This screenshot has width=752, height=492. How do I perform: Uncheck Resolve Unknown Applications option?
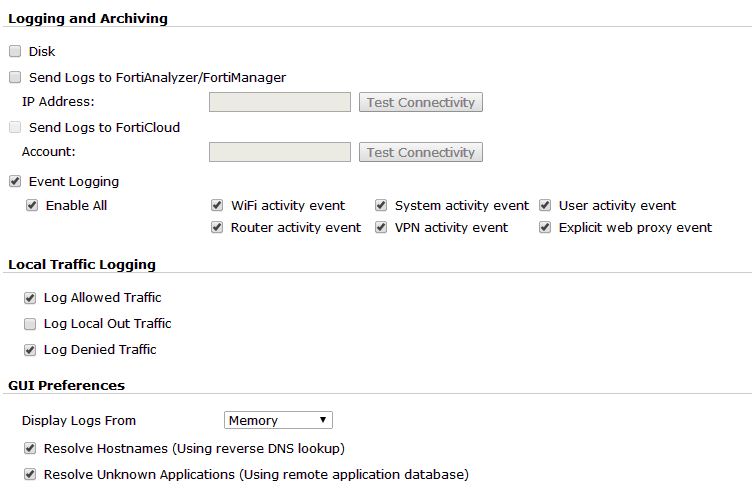pos(30,474)
